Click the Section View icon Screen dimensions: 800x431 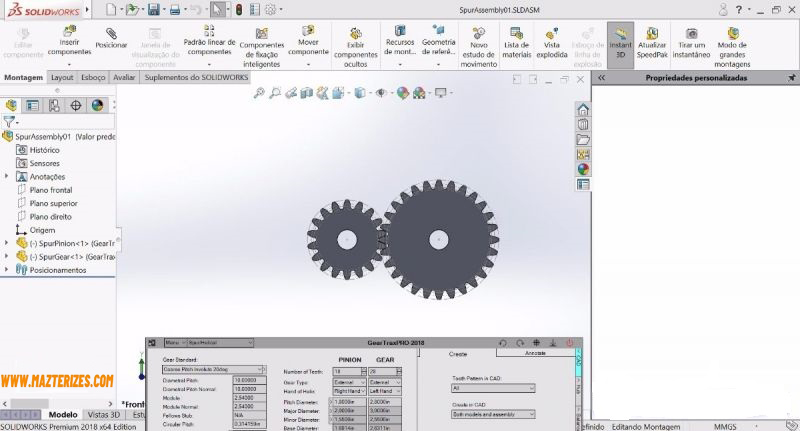tap(307, 93)
